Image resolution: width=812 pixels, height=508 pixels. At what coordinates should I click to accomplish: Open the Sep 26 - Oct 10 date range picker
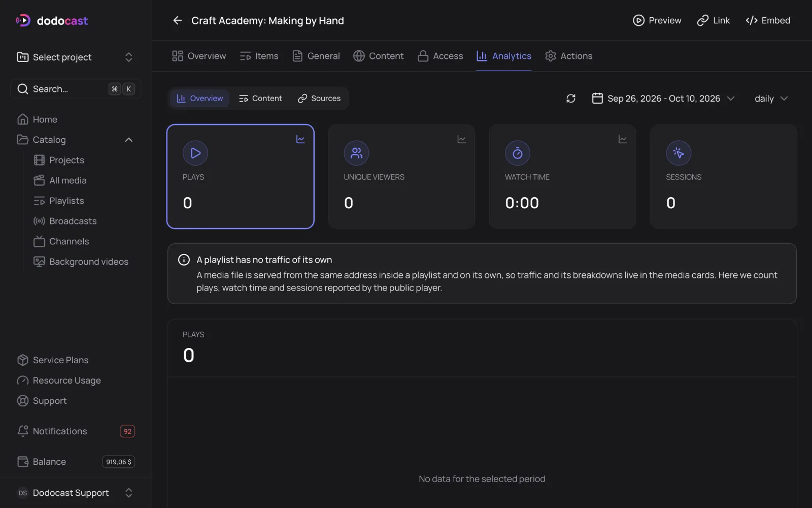(x=663, y=99)
